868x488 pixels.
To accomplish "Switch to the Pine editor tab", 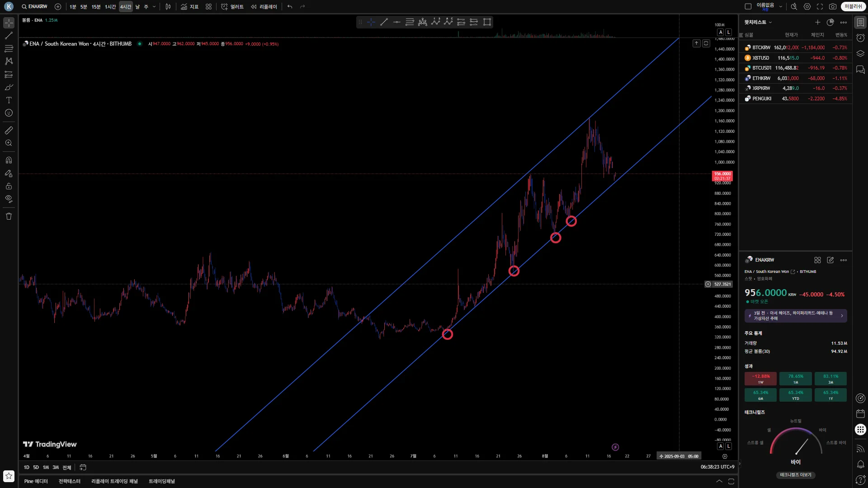I will click(x=36, y=481).
